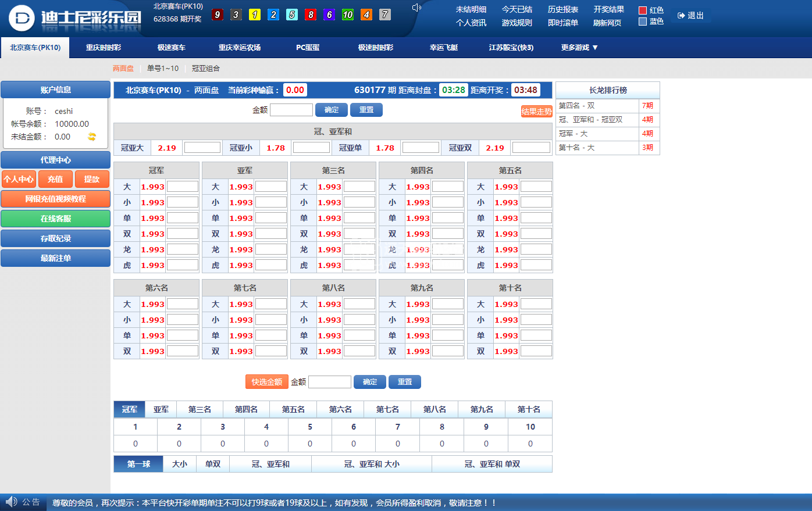Click the yellow number 1 ball
Viewport: 812px width, 511px height.
(254, 15)
